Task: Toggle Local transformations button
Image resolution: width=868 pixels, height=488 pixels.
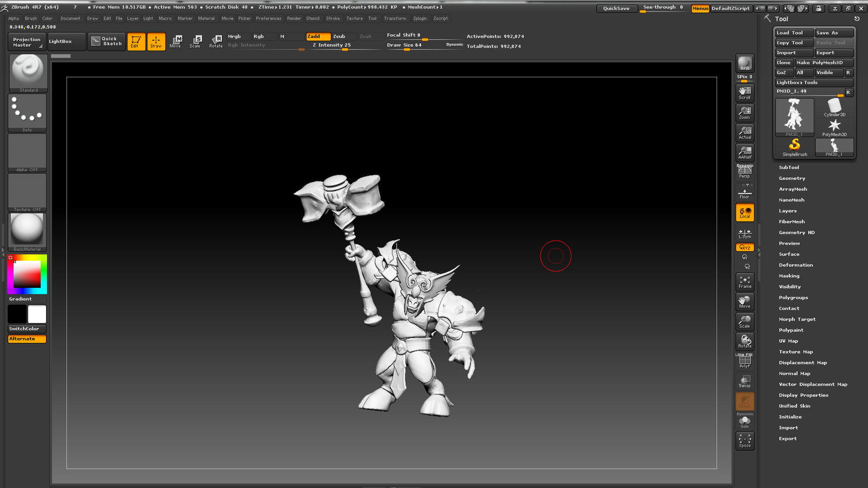Action: [745, 213]
